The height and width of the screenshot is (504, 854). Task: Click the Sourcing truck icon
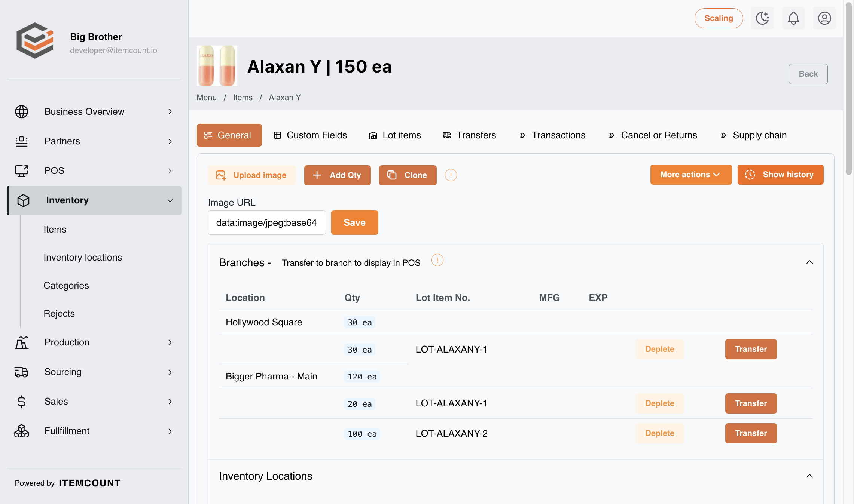click(21, 372)
